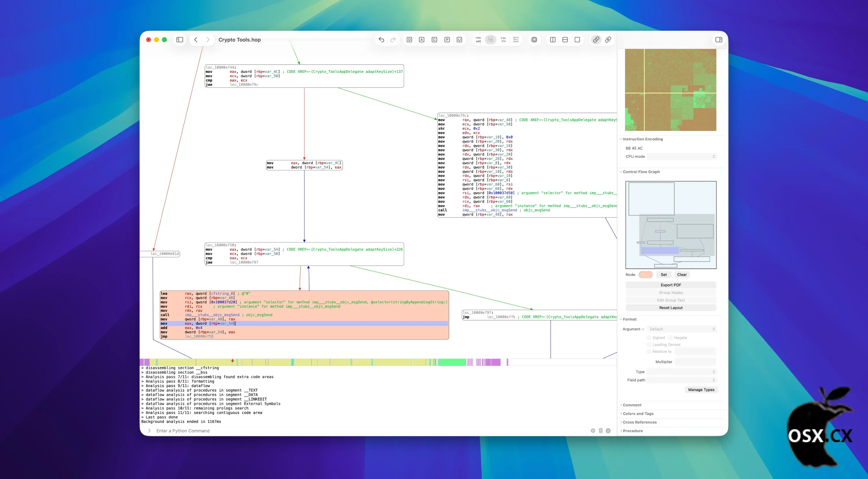Mark as procedure with P button
The height and width of the screenshot is (479, 868).
pos(447,40)
